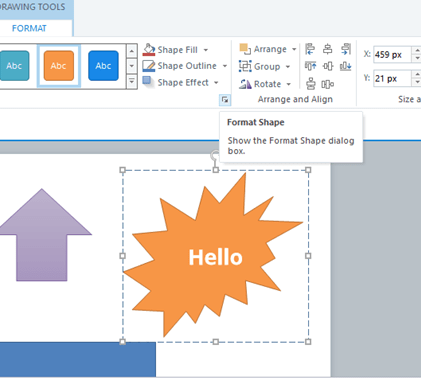This screenshot has height=388, width=421.
Task: Align objects to horizontal center
Action: pos(328,49)
